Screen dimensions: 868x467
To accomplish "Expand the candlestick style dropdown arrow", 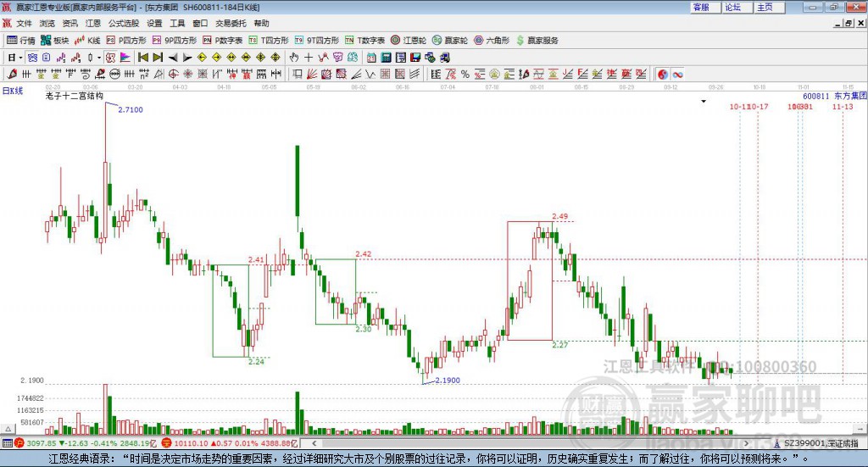I will click(99, 58).
